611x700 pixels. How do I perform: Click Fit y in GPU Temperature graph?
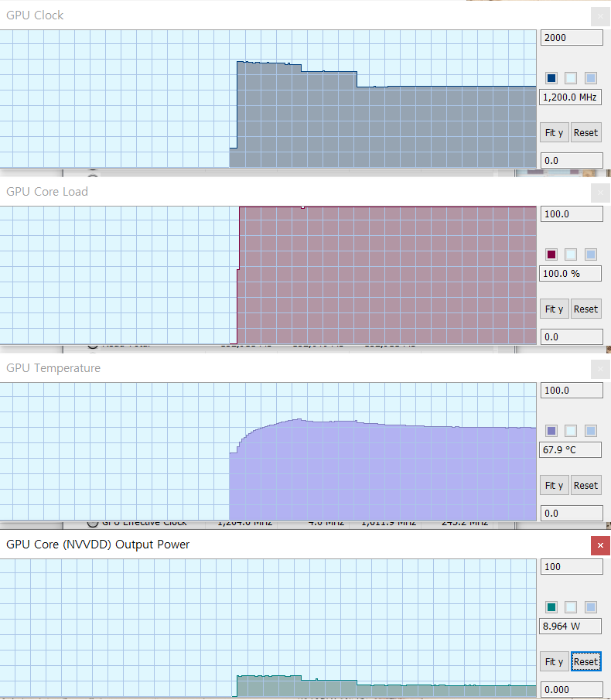tap(555, 485)
